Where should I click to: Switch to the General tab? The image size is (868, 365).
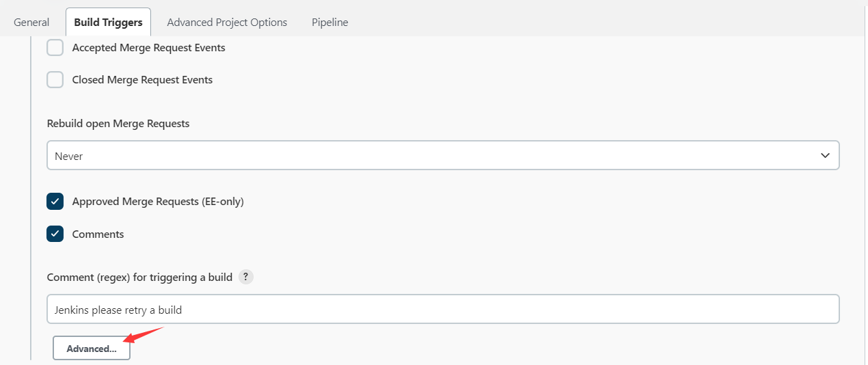pos(31,22)
